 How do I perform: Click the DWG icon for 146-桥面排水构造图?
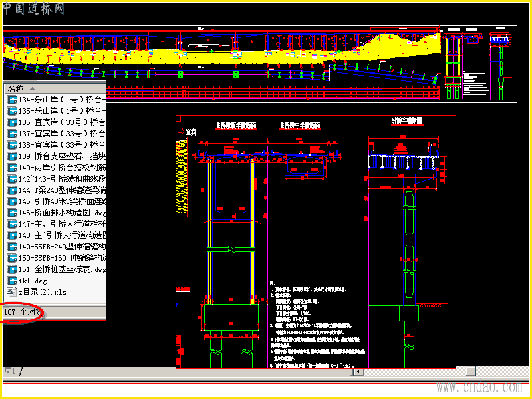[x=12, y=213]
